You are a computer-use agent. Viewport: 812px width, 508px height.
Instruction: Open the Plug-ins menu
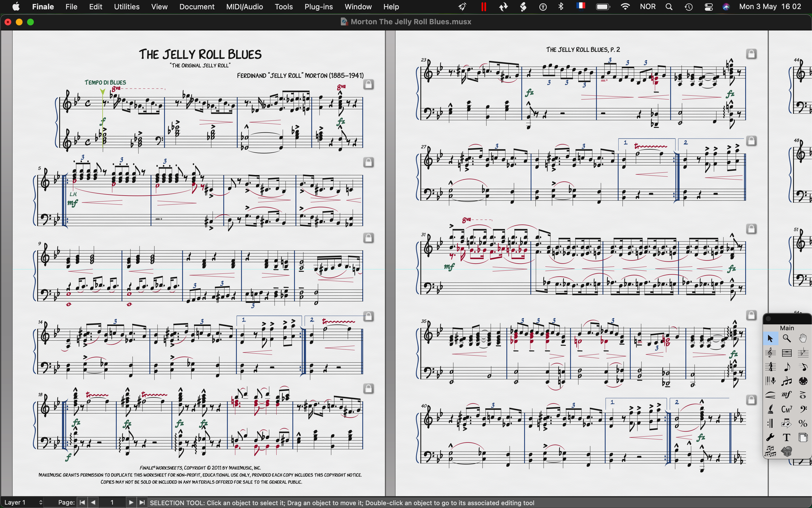(319, 7)
